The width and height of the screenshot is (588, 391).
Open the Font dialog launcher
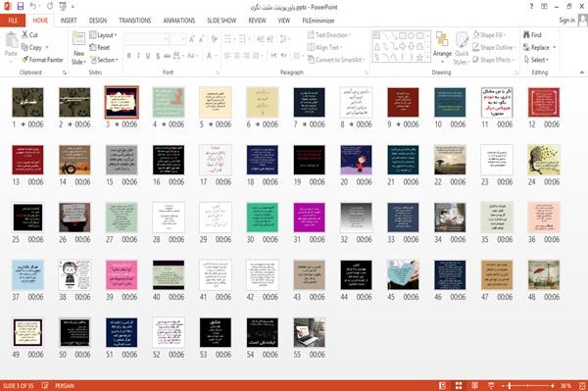[x=218, y=73]
